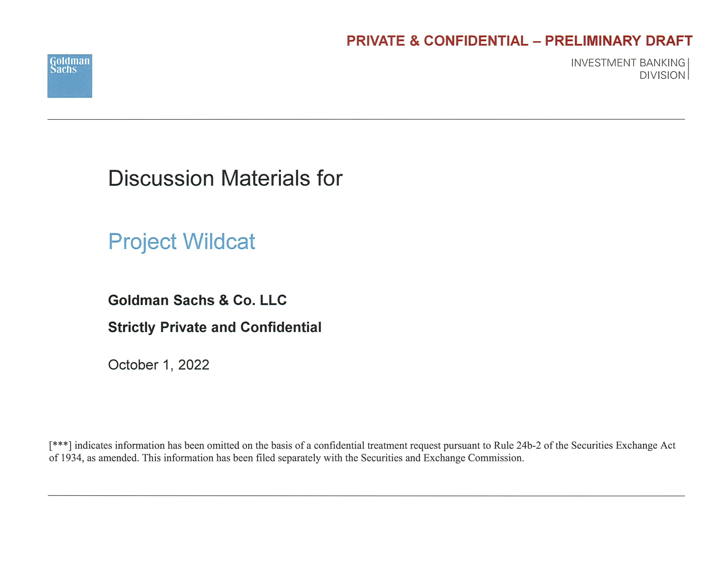This screenshot has height=563, width=728.
Task: Click the horizontal rule below the footnote
Action: (x=366, y=496)
